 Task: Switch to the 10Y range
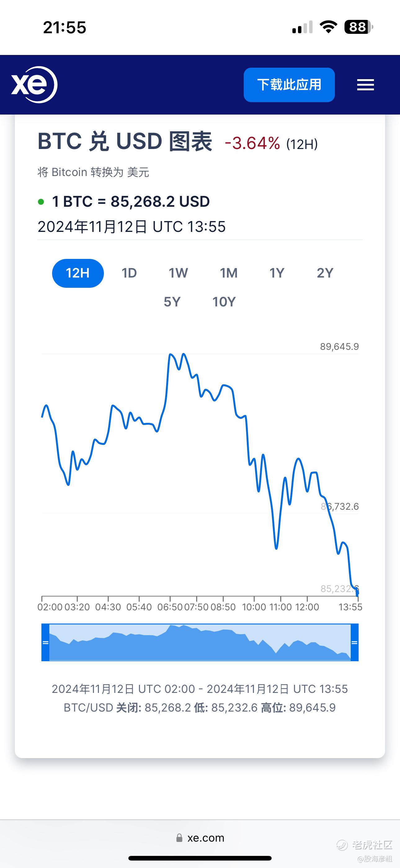pos(224,302)
